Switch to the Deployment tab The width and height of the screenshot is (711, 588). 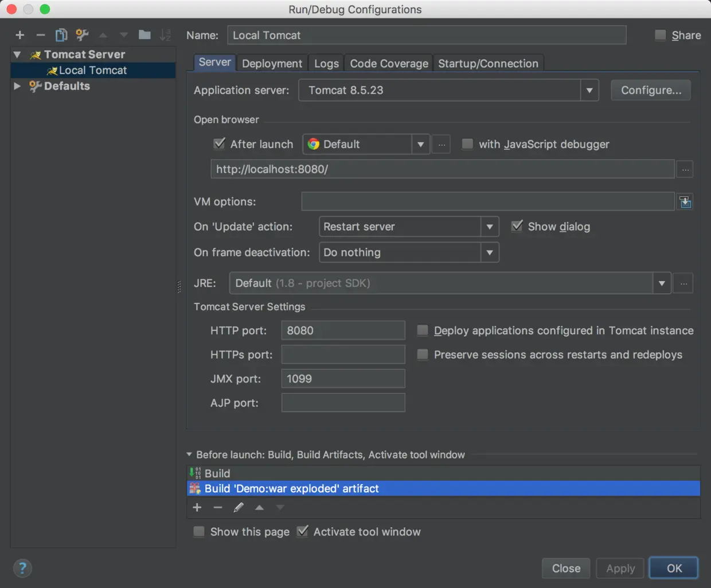[x=272, y=63]
